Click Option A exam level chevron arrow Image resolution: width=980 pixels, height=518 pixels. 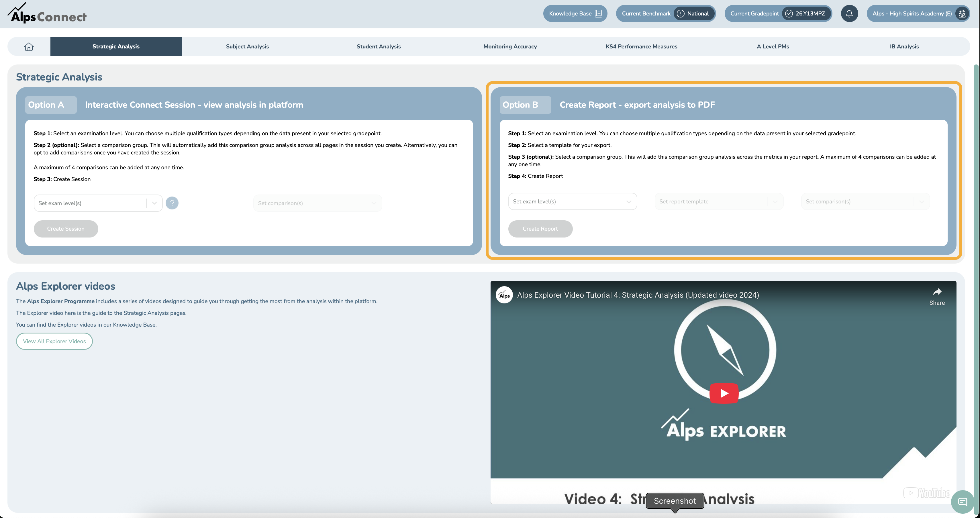[x=154, y=203]
